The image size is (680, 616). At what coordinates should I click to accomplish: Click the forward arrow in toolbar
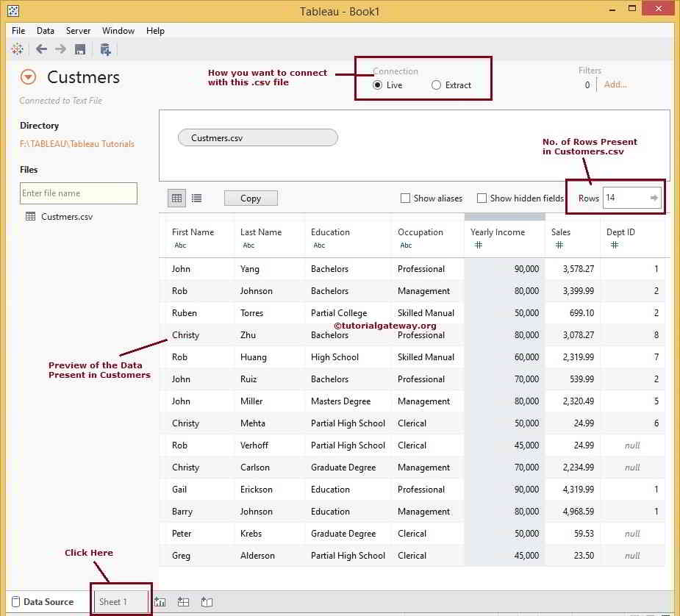(x=60, y=49)
